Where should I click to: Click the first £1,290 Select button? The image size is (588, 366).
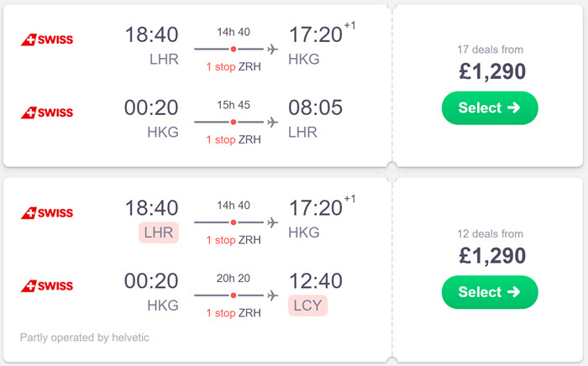pos(490,108)
